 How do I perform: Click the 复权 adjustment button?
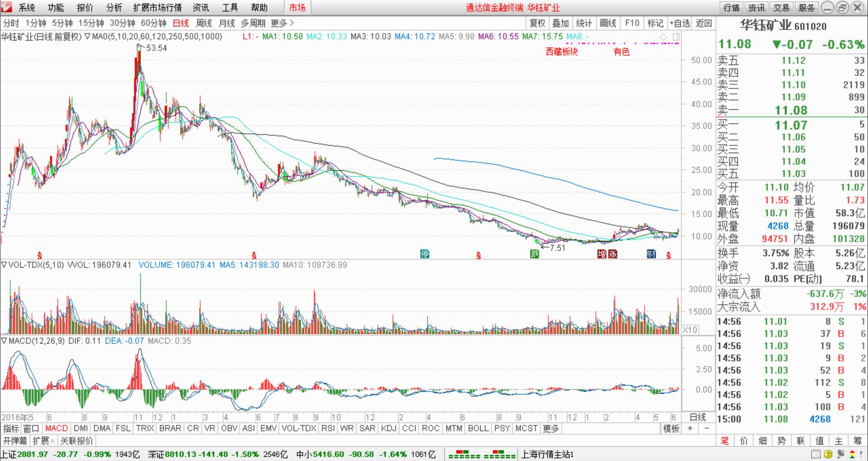(x=537, y=23)
